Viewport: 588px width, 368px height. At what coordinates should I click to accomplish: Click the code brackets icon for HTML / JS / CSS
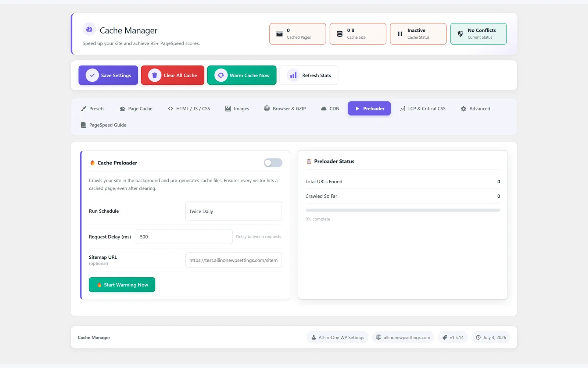(x=171, y=109)
